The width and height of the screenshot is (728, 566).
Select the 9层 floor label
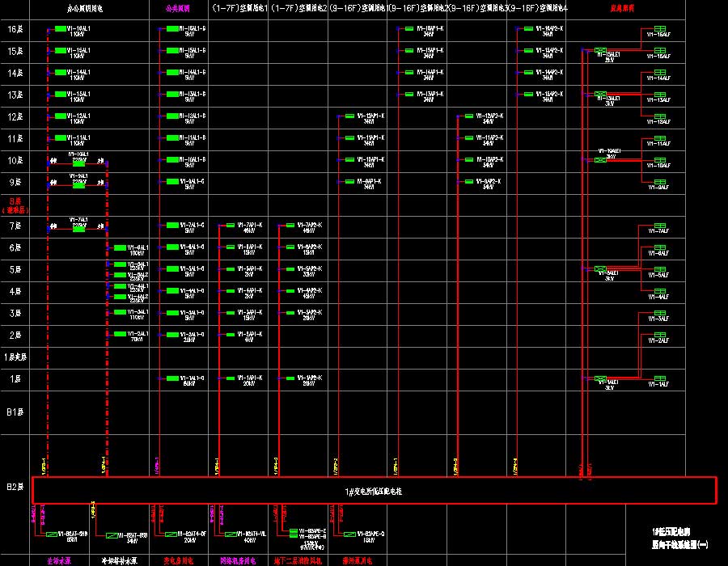(x=15, y=182)
